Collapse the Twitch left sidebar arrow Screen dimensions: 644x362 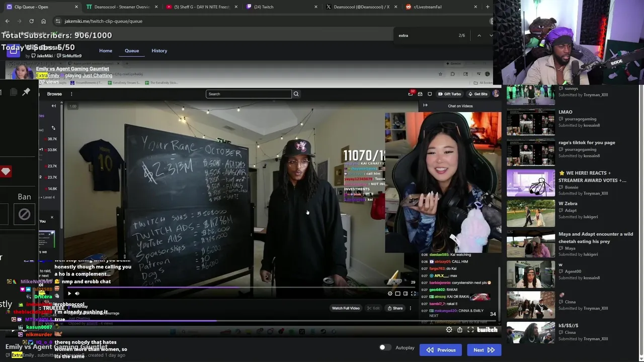[x=54, y=106]
